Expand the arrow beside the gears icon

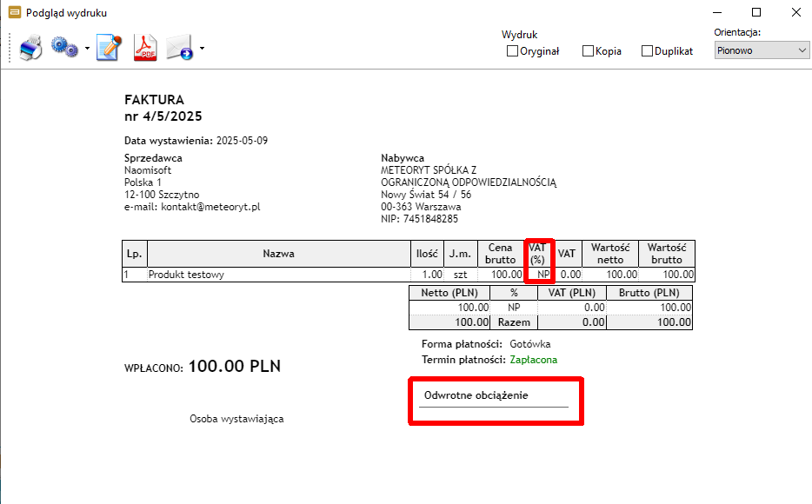pyautogui.click(x=87, y=49)
